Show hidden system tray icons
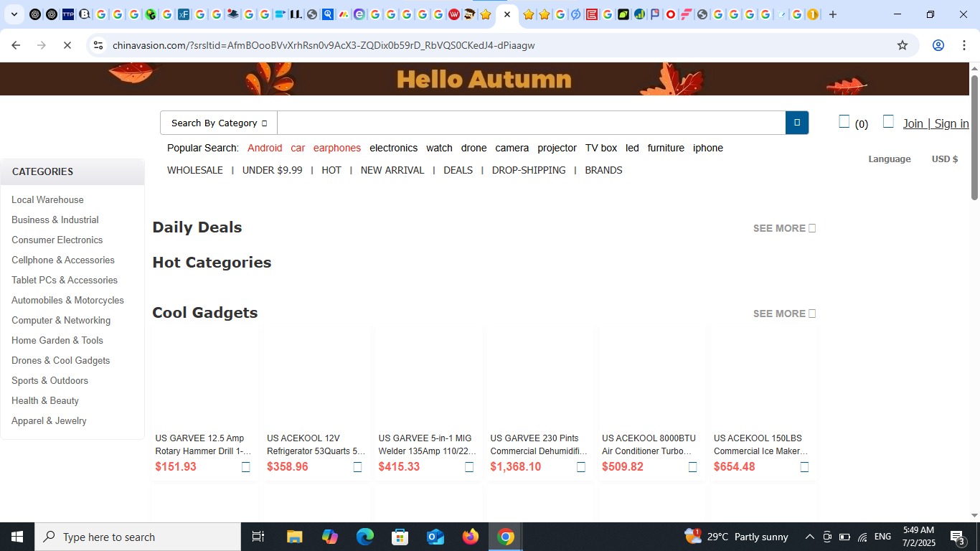The height and width of the screenshot is (551, 980). (810, 537)
